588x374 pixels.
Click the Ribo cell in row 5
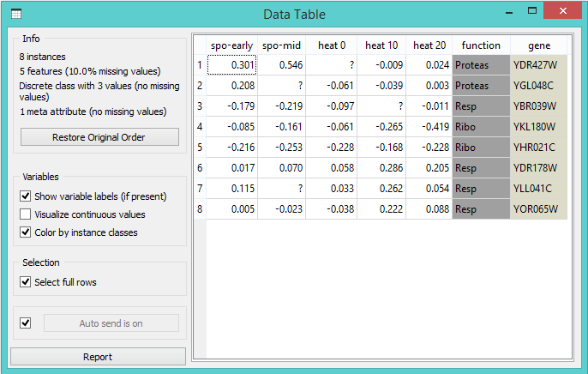pyautogui.click(x=481, y=148)
